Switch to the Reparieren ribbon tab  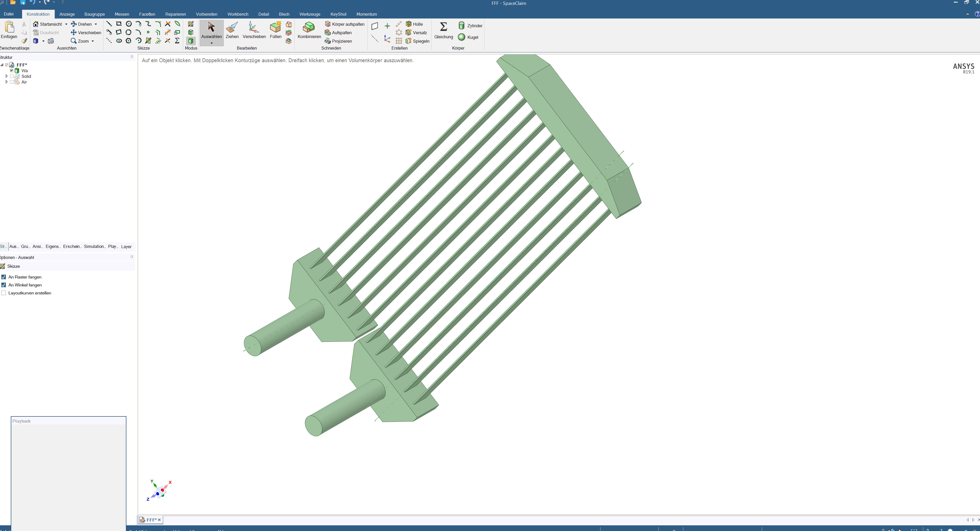(175, 14)
